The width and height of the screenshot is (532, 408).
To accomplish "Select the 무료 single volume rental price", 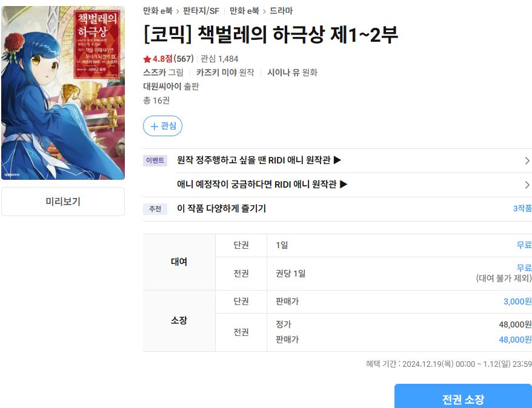I will click(524, 245).
